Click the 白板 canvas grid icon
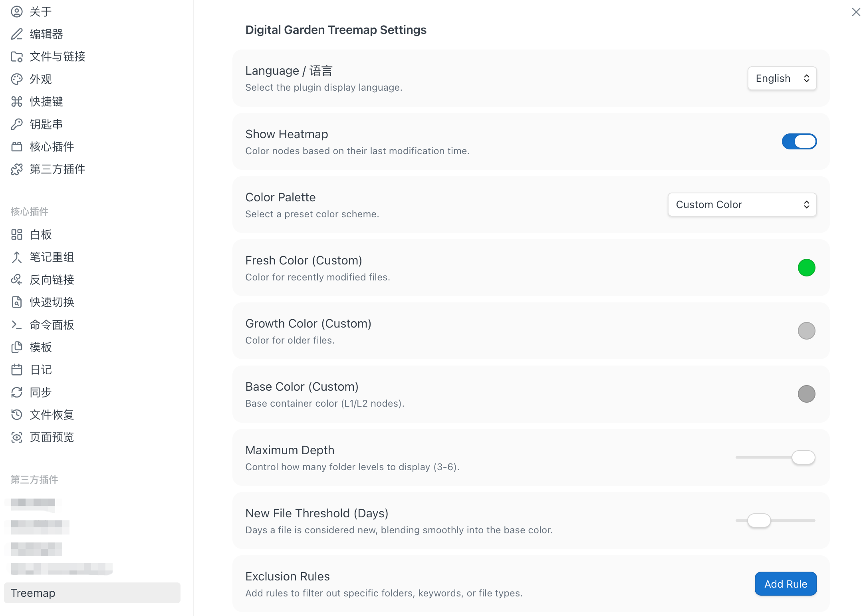This screenshot has height=616, width=865. [x=17, y=234]
